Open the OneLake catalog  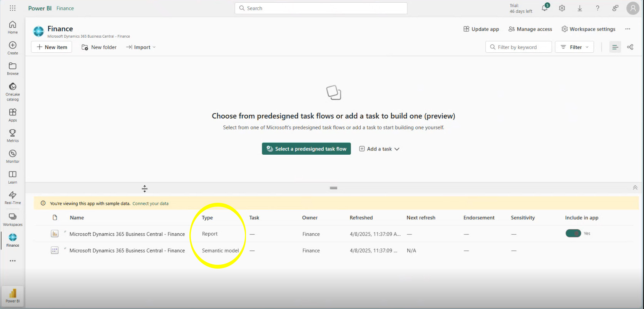(13, 92)
